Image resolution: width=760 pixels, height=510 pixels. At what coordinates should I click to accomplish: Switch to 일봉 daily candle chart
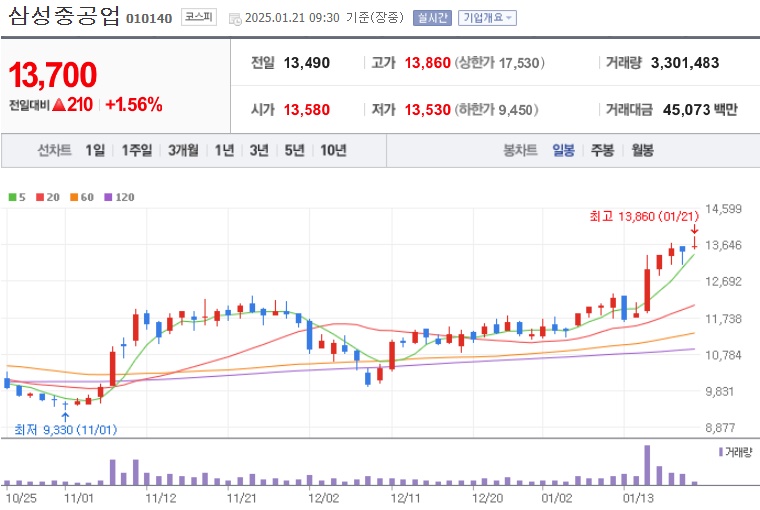(x=563, y=150)
